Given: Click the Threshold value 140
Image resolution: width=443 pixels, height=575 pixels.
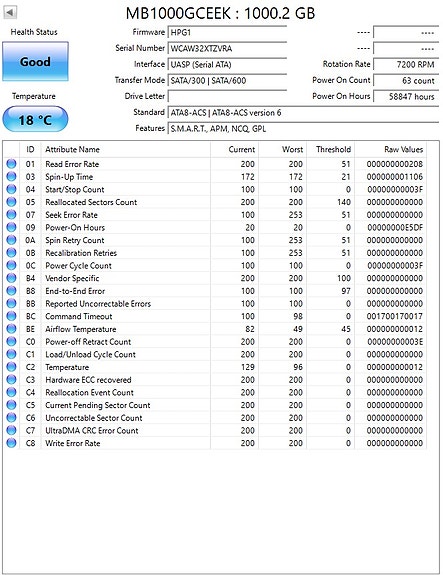Looking at the screenshot, I should pos(344,202).
